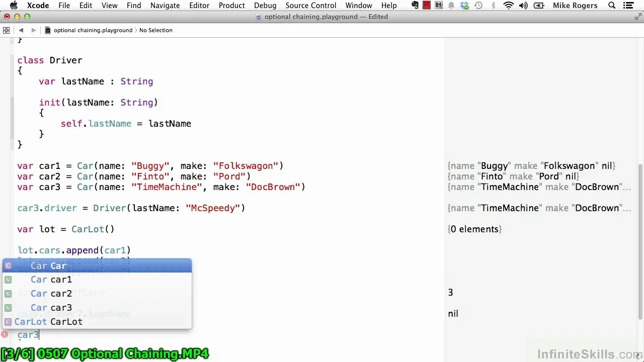Click the Buggy Folkswagon result row
The height and width of the screenshot is (362, 644).
[x=531, y=166]
